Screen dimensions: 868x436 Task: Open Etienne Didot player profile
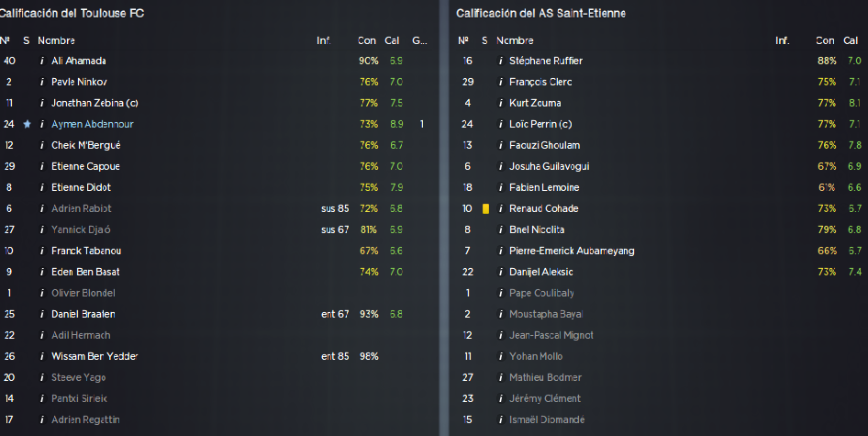(82, 187)
